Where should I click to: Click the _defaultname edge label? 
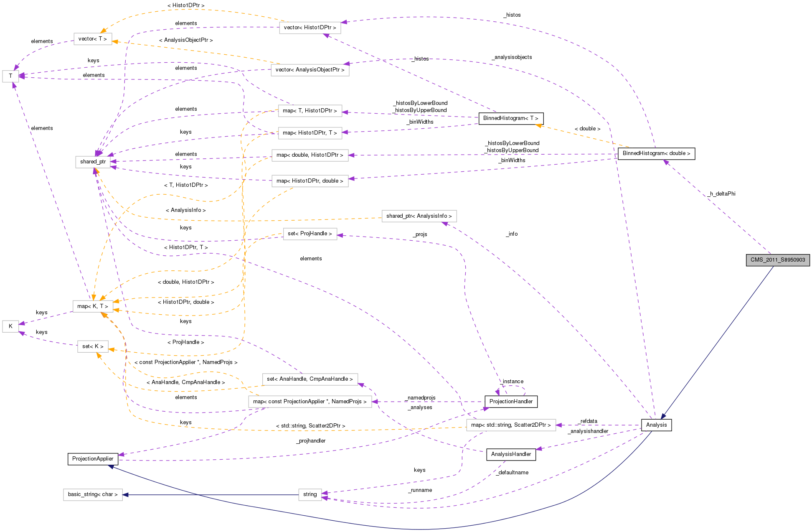pos(512,473)
